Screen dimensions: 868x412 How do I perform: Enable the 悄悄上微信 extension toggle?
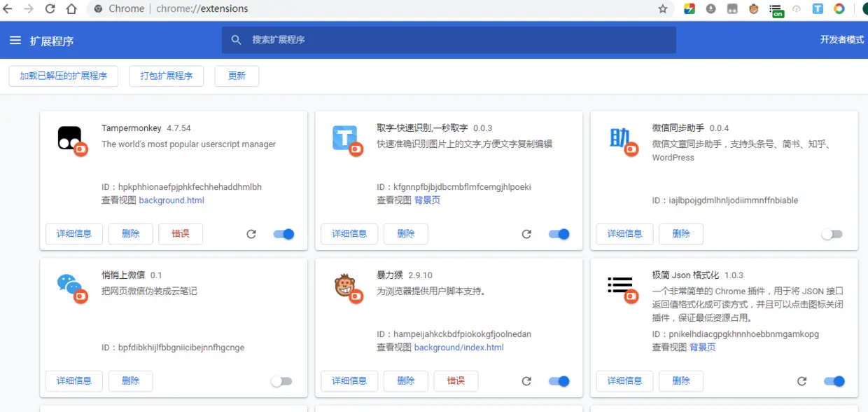click(x=281, y=381)
